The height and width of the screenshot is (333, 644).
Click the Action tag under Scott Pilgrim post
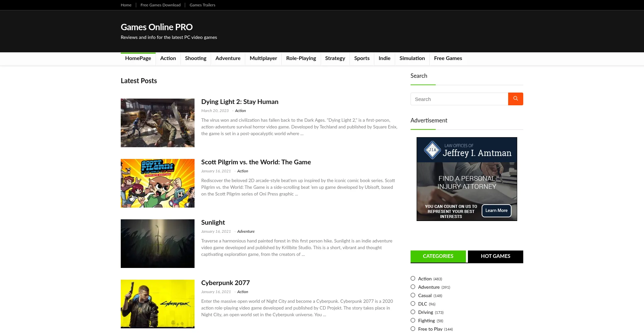243,171
